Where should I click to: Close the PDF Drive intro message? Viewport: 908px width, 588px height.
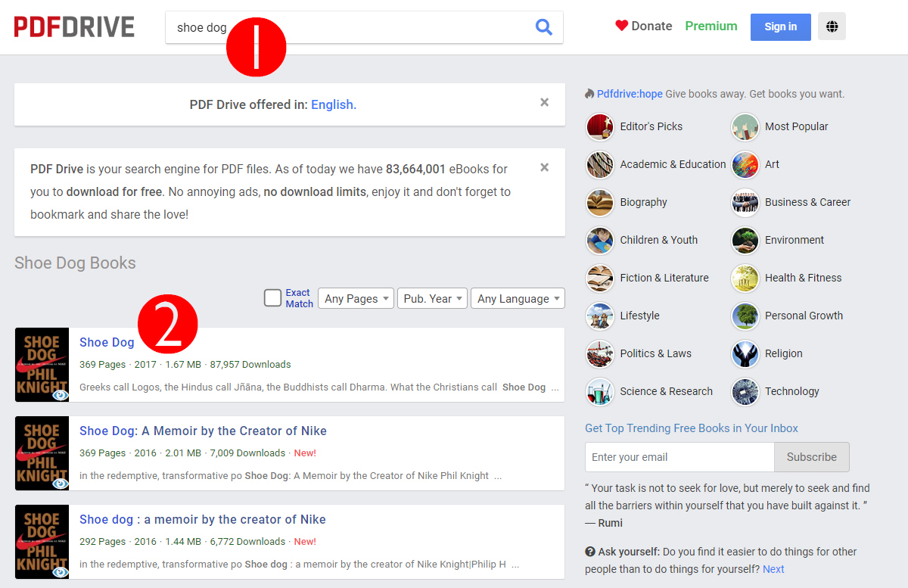pos(544,167)
